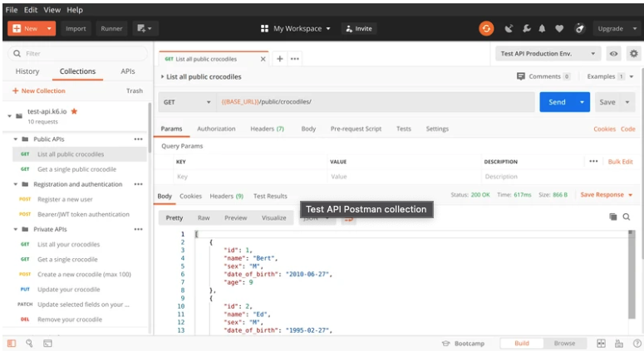Open query params column options ellipsis
The image size is (644, 351).
(593, 161)
